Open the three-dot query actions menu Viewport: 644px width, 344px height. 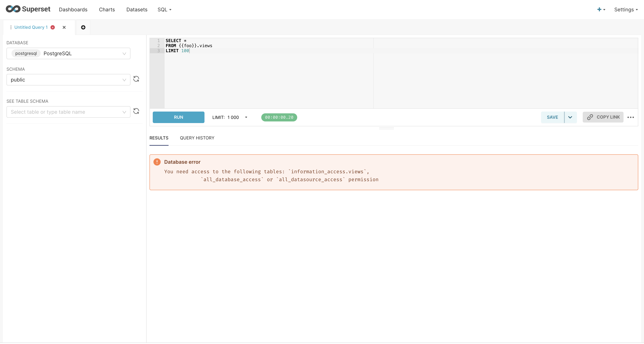pos(631,117)
